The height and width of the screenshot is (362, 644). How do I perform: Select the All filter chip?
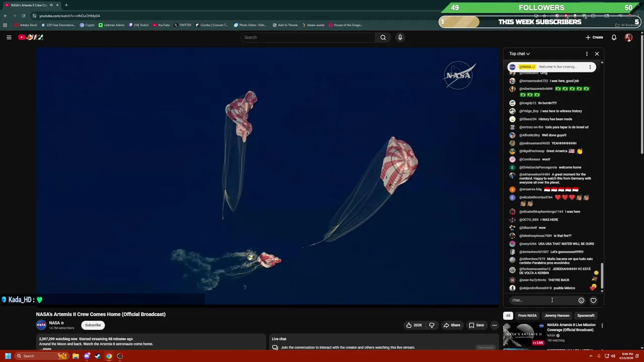[x=508, y=316]
